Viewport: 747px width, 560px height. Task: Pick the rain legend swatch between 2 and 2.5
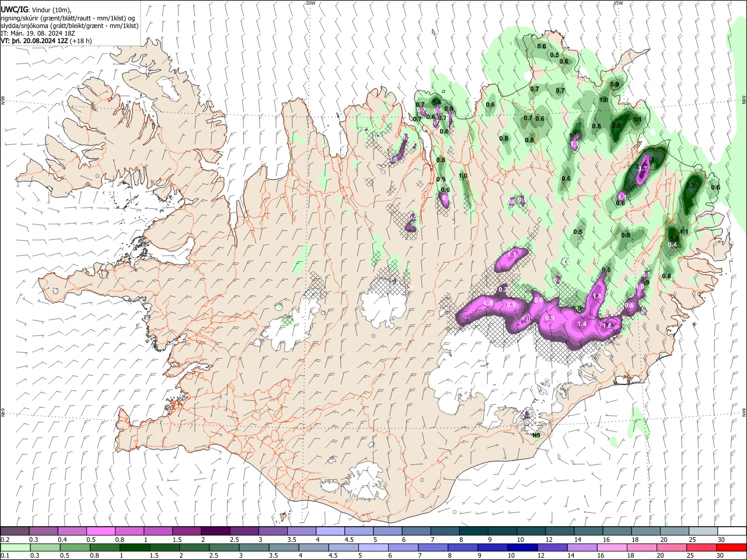click(194, 548)
